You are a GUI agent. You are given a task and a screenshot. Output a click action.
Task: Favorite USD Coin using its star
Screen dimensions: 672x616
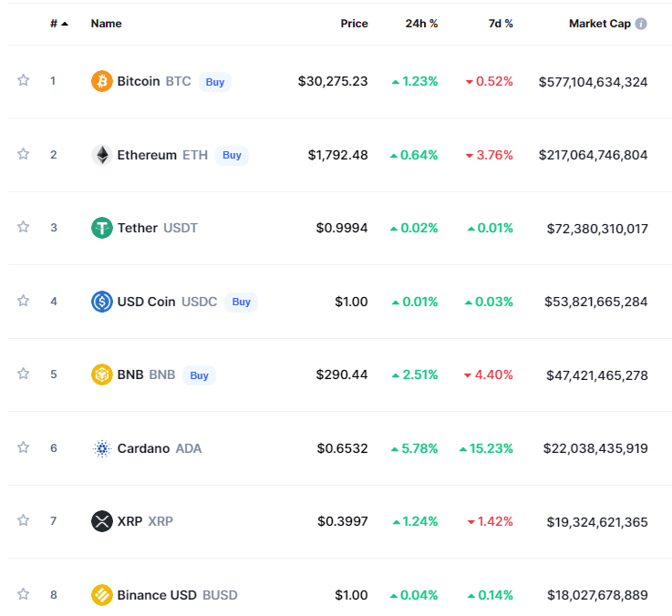pos(23,301)
